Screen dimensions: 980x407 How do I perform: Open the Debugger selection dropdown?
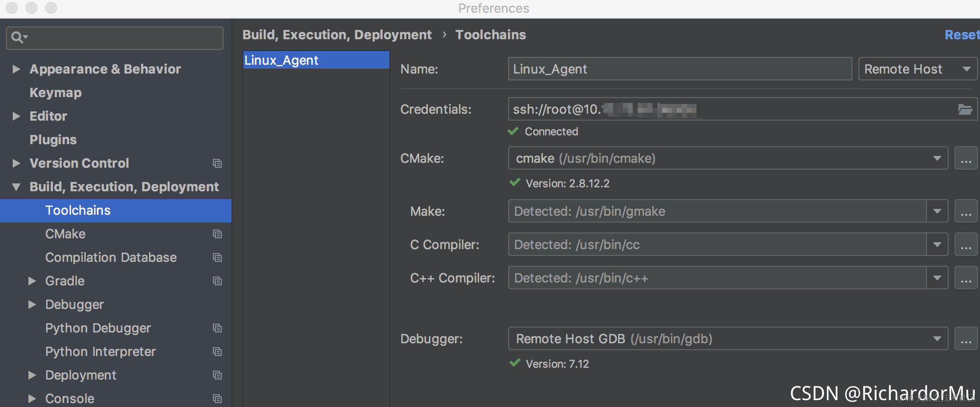937,339
